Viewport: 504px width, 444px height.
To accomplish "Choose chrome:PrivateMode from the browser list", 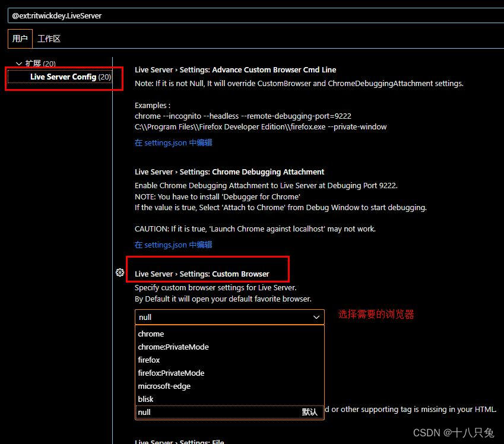I will click(230, 347).
